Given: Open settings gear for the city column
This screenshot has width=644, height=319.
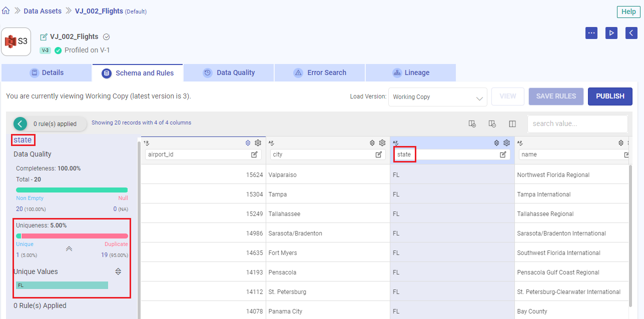Looking at the screenshot, I should pyautogui.click(x=382, y=143).
